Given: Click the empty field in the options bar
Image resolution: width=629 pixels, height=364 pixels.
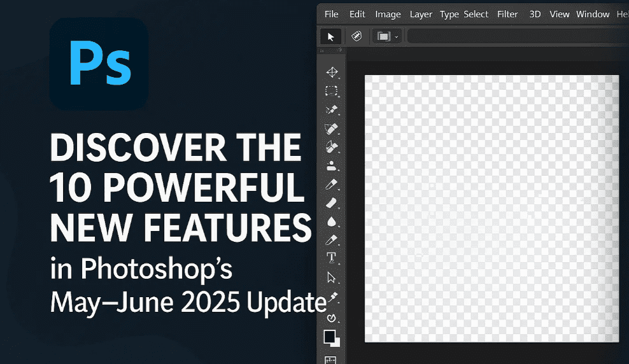Looking at the screenshot, I should coord(518,36).
